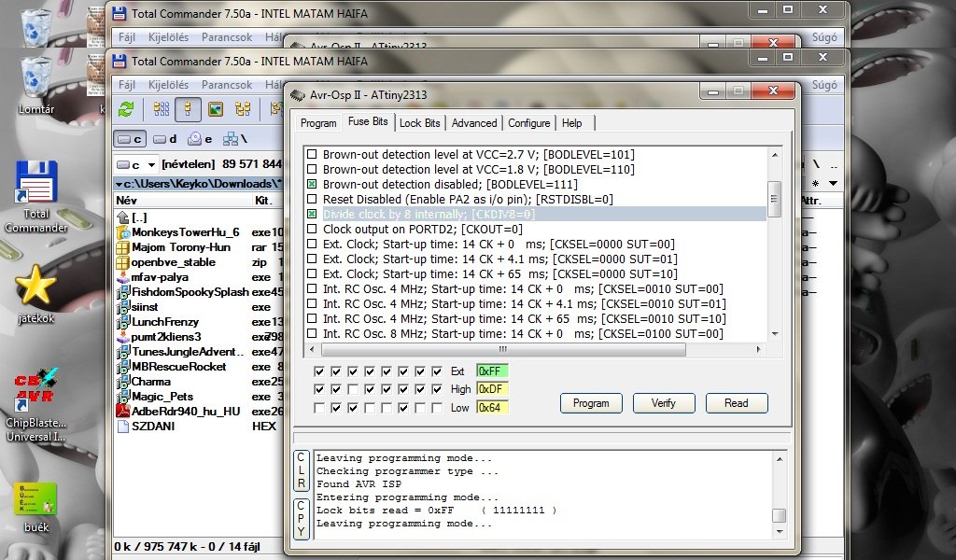Check Int. RC Osc. 8 MHz SUT=00 option

coord(312,333)
